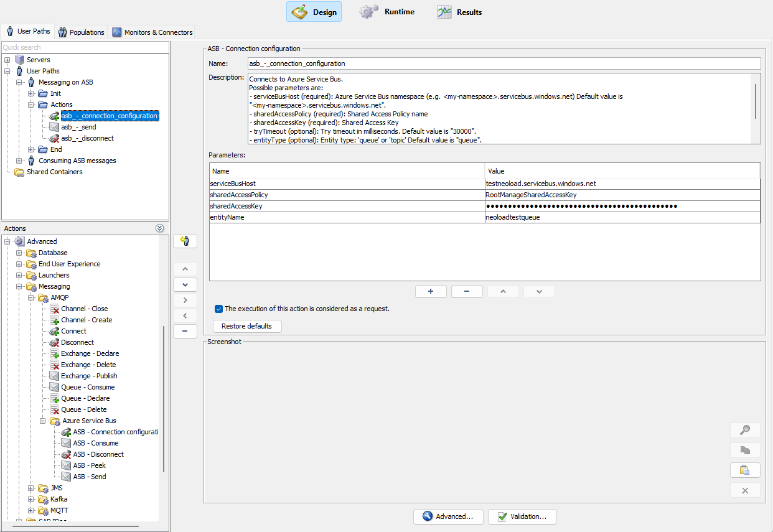Click the paste screenshot clipboard icon
The width and height of the screenshot is (773, 532).
[x=745, y=470]
